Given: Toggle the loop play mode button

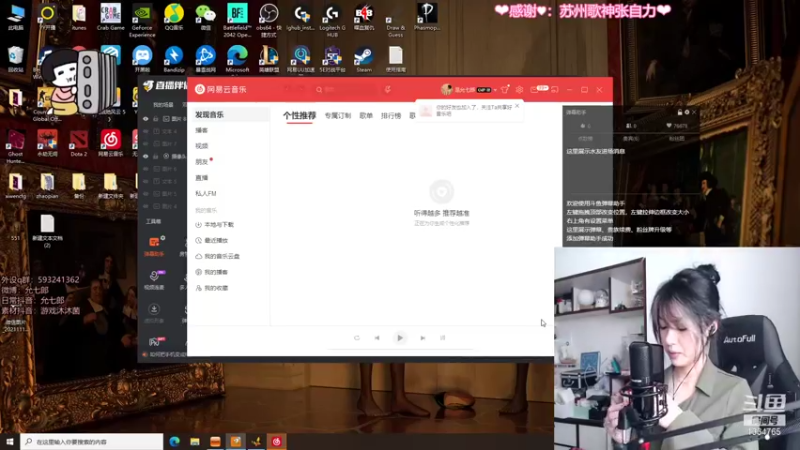Looking at the screenshot, I should click(357, 338).
